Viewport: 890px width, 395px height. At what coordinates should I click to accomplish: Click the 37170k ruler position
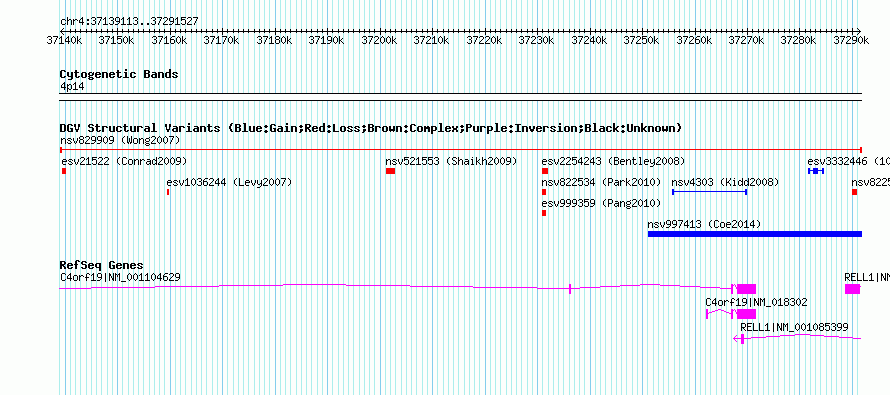click(x=221, y=40)
